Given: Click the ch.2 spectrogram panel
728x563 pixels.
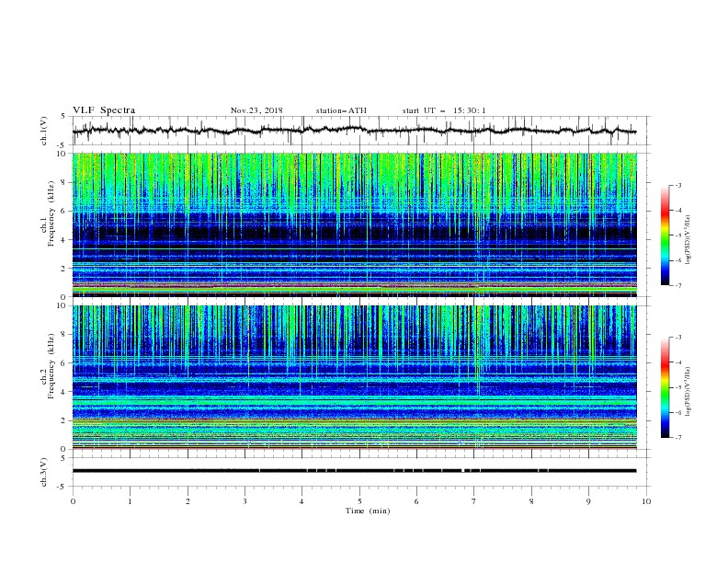Looking at the screenshot, I should tap(355, 377).
